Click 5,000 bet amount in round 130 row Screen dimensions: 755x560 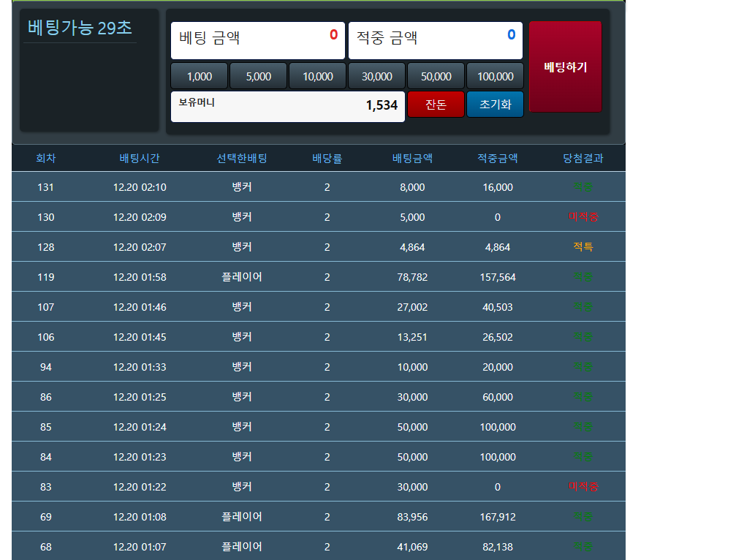[x=412, y=217]
